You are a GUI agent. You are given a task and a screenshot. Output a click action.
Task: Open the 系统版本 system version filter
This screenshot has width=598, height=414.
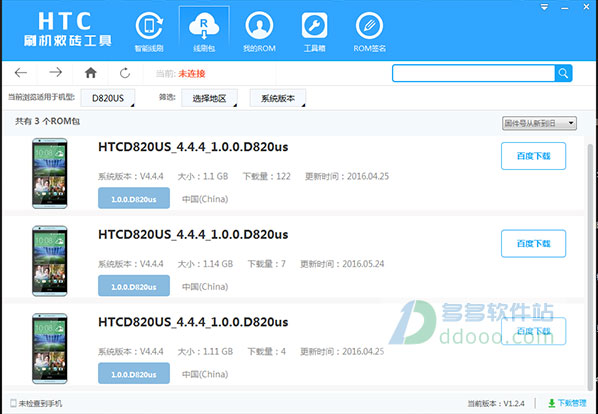[x=278, y=98]
